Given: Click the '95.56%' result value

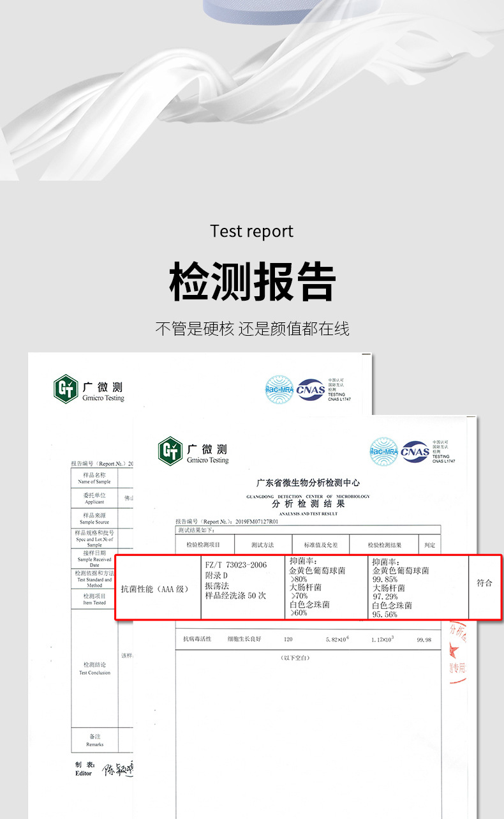Looking at the screenshot, I should click(385, 614).
